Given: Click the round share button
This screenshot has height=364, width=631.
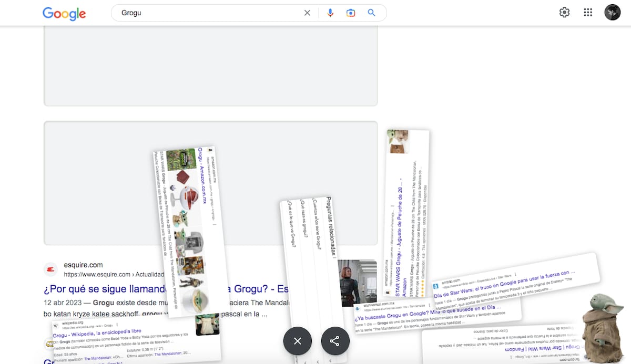Looking at the screenshot, I should pos(334,341).
